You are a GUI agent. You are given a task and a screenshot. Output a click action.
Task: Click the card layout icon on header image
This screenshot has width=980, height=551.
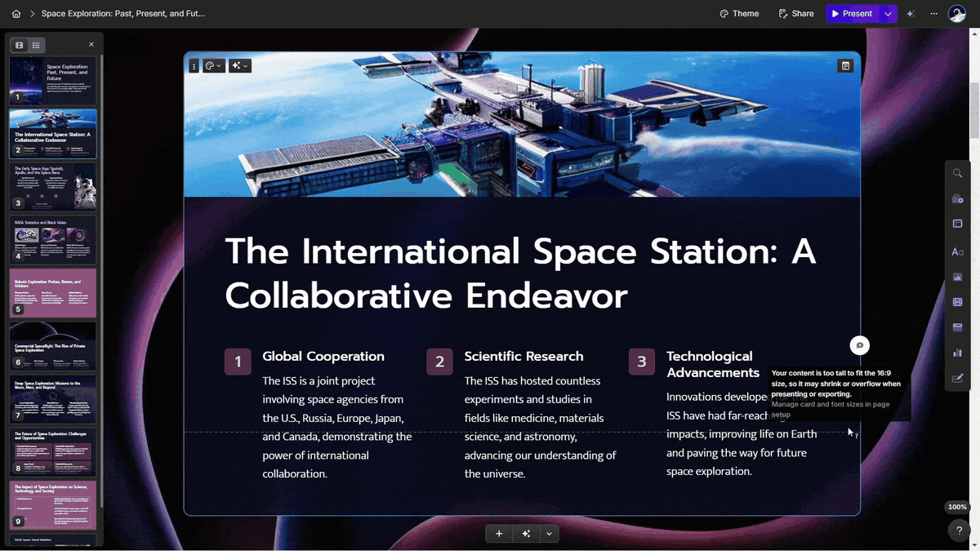(x=845, y=66)
